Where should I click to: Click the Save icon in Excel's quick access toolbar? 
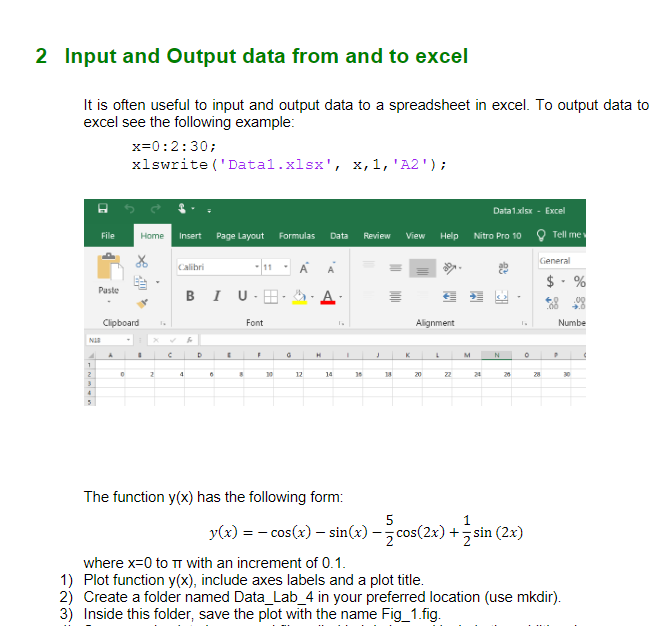coord(103,209)
